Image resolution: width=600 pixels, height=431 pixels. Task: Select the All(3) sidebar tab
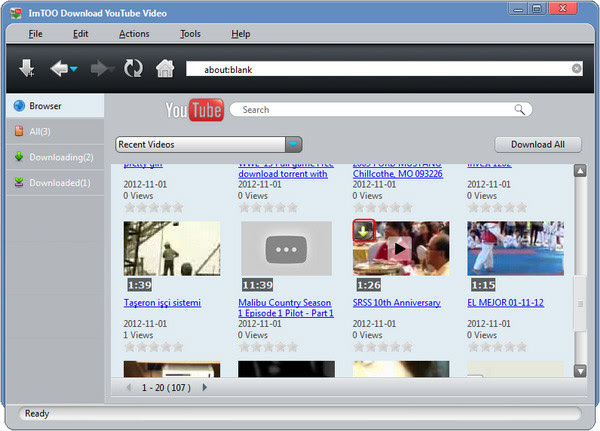[55, 131]
